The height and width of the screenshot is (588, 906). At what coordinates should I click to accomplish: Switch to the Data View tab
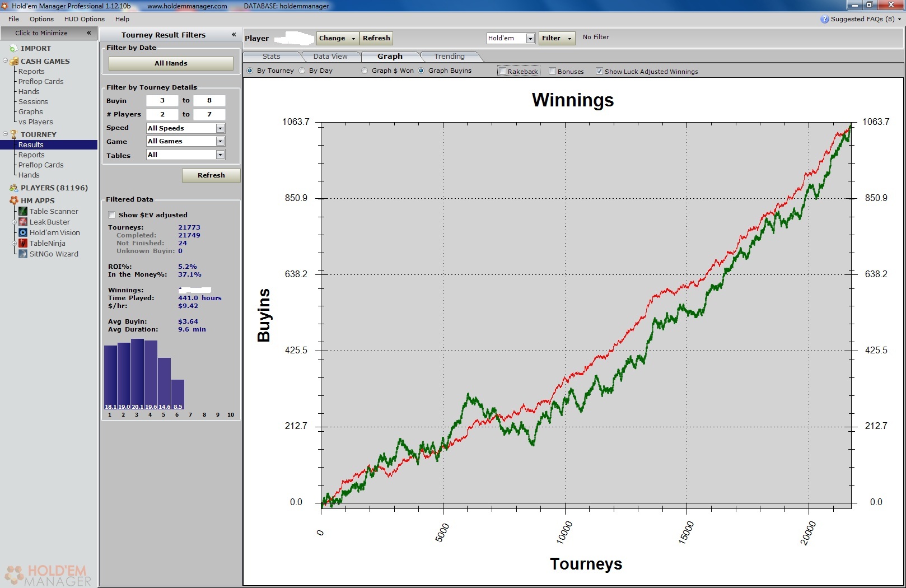point(330,57)
